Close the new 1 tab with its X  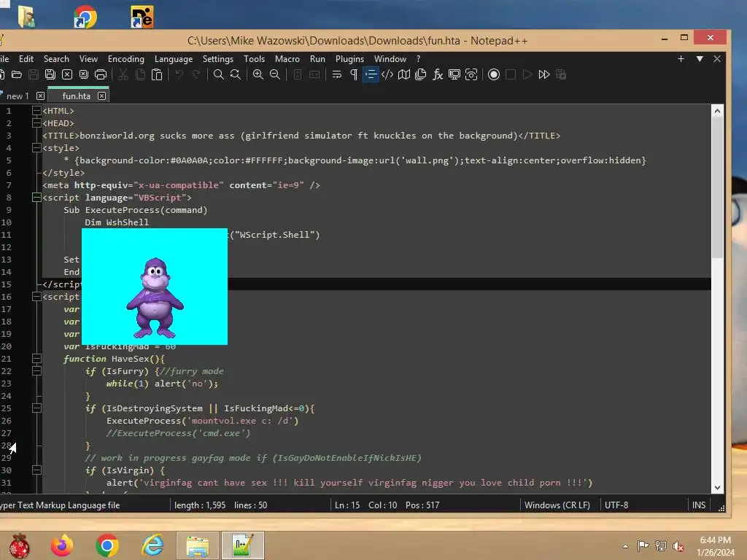coord(41,96)
